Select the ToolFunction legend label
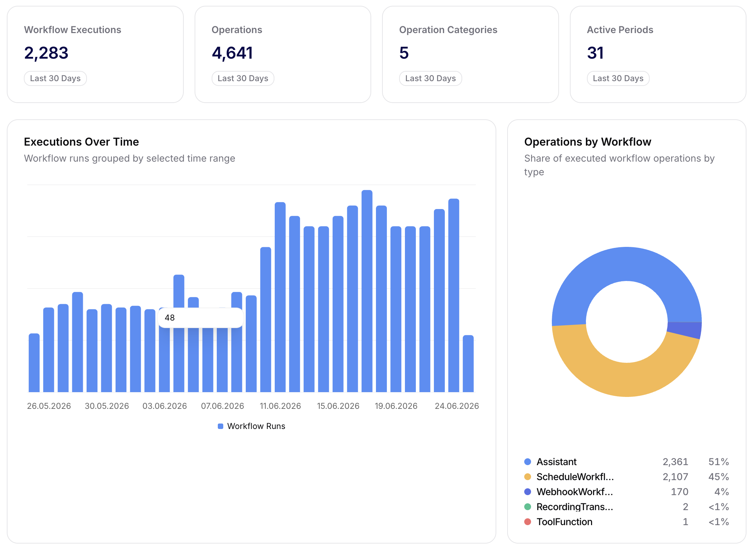The image size is (756, 549). tap(564, 522)
